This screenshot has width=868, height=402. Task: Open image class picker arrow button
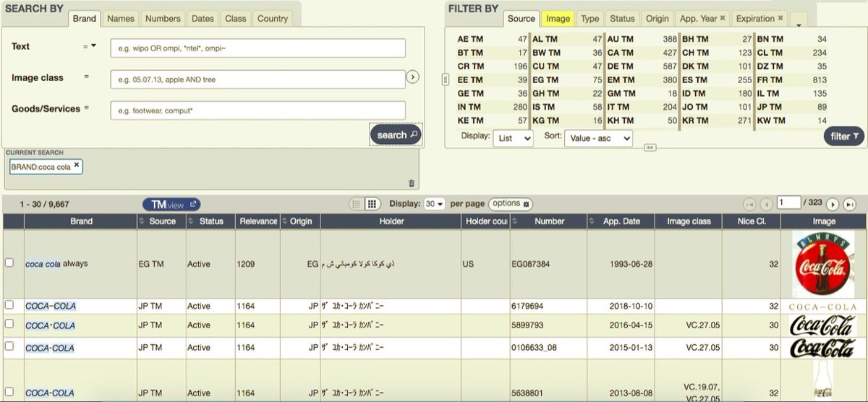coord(412,77)
